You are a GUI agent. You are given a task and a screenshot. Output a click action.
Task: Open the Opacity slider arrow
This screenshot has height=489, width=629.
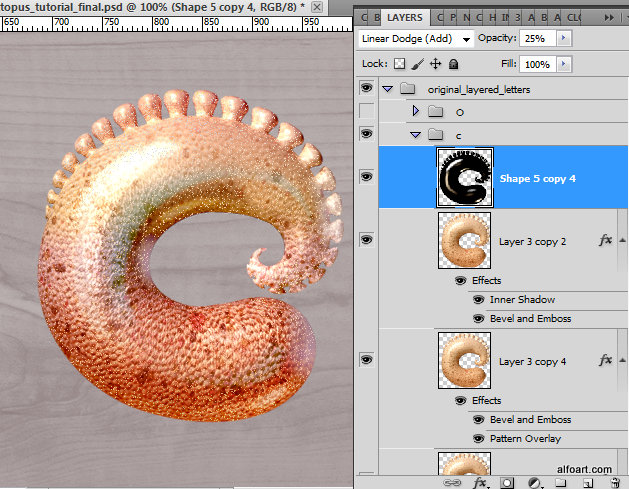tap(564, 38)
